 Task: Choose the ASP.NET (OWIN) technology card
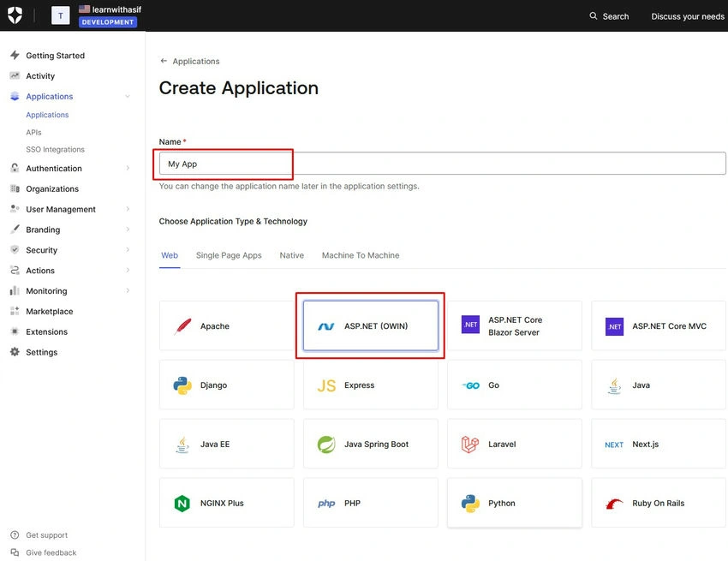coord(371,325)
